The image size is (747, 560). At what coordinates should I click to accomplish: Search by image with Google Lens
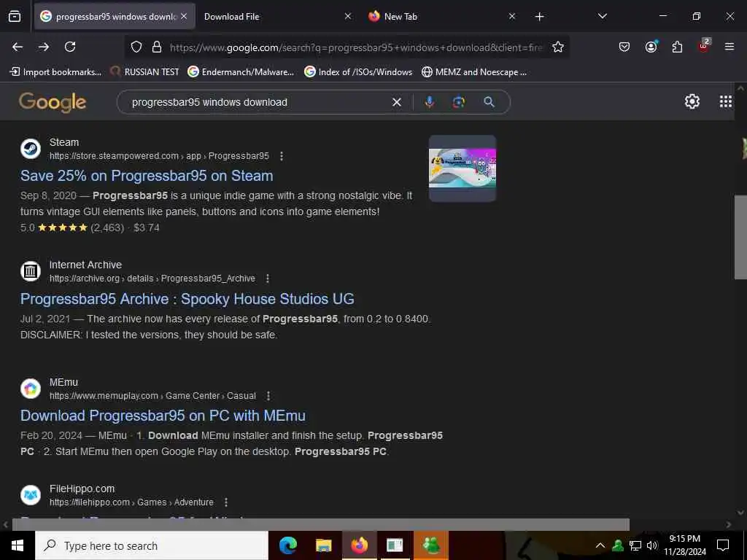tap(459, 102)
